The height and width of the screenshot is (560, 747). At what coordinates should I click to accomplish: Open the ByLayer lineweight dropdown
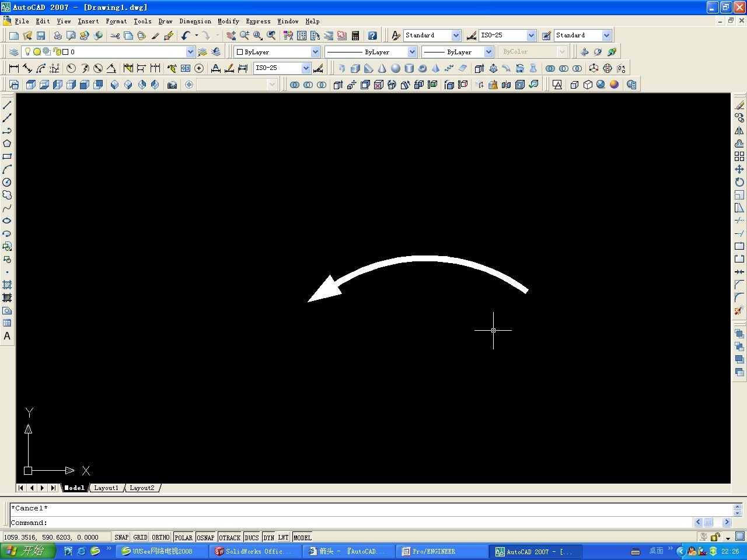point(488,52)
